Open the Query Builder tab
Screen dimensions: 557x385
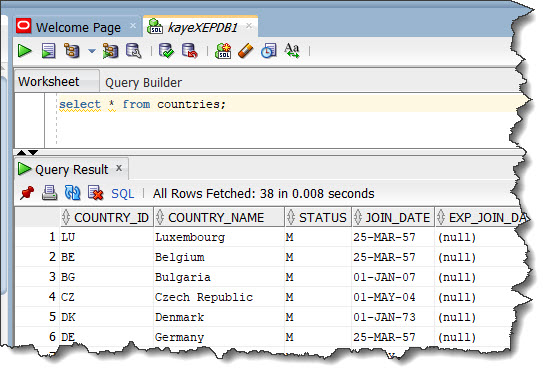[144, 82]
